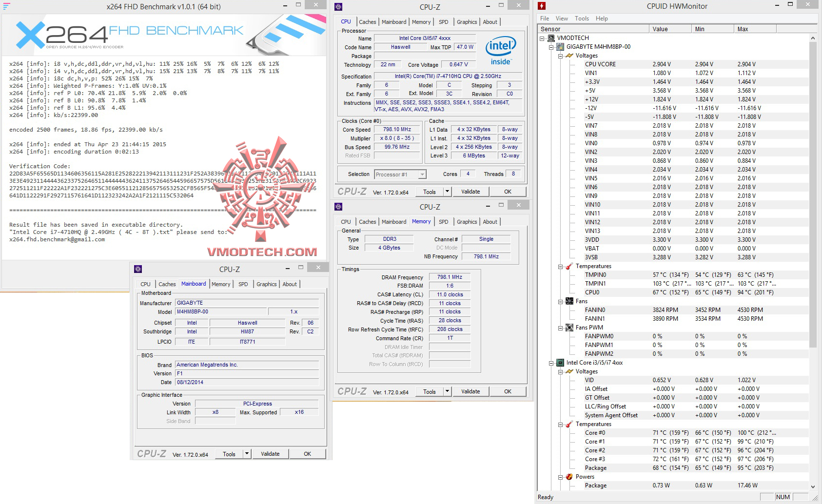Switch to the Graphics tab in CPU-Z
The image size is (822, 504).
pyautogui.click(x=467, y=22)
